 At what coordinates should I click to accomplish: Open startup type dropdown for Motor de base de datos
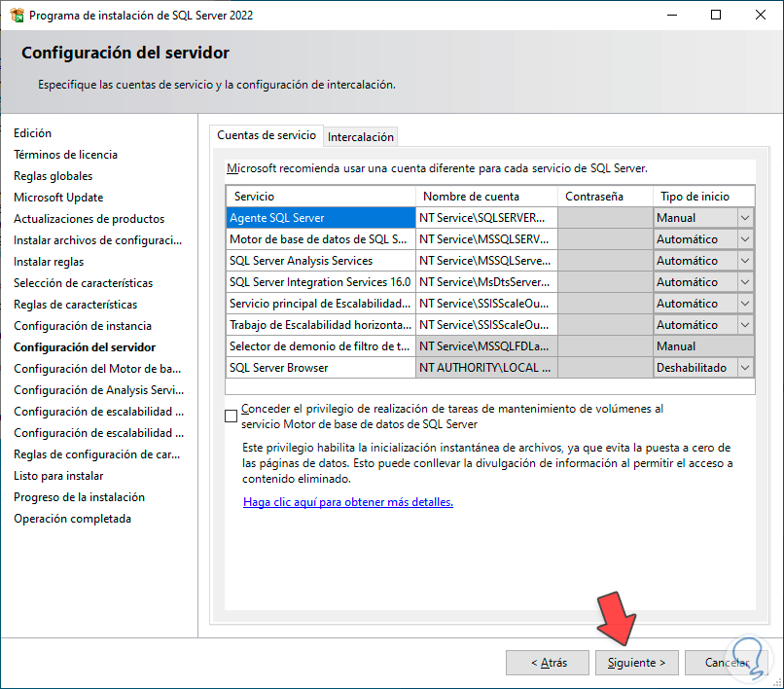(744, 239)
